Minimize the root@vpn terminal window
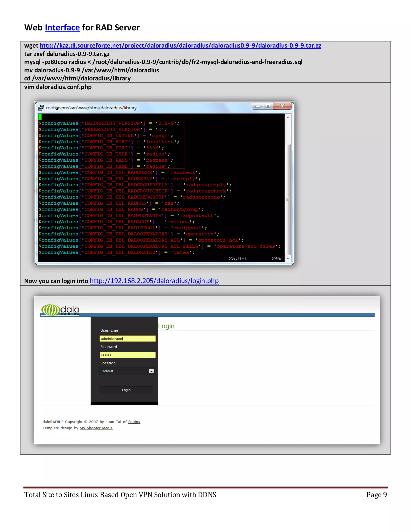 click(x=257, y=106)
